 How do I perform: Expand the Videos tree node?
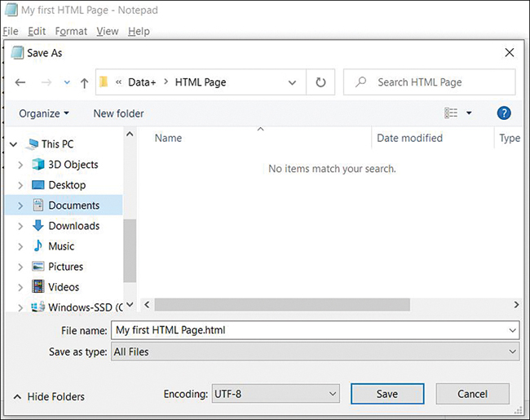(20, 287)
